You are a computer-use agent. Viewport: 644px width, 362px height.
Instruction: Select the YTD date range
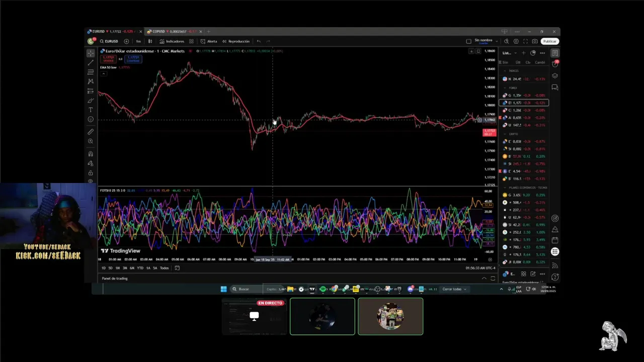click(140, 268)
